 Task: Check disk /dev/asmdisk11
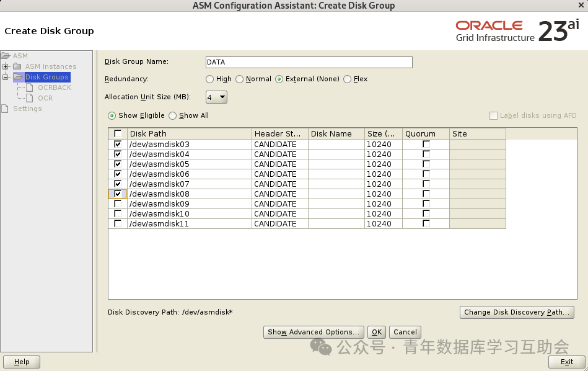118,223
